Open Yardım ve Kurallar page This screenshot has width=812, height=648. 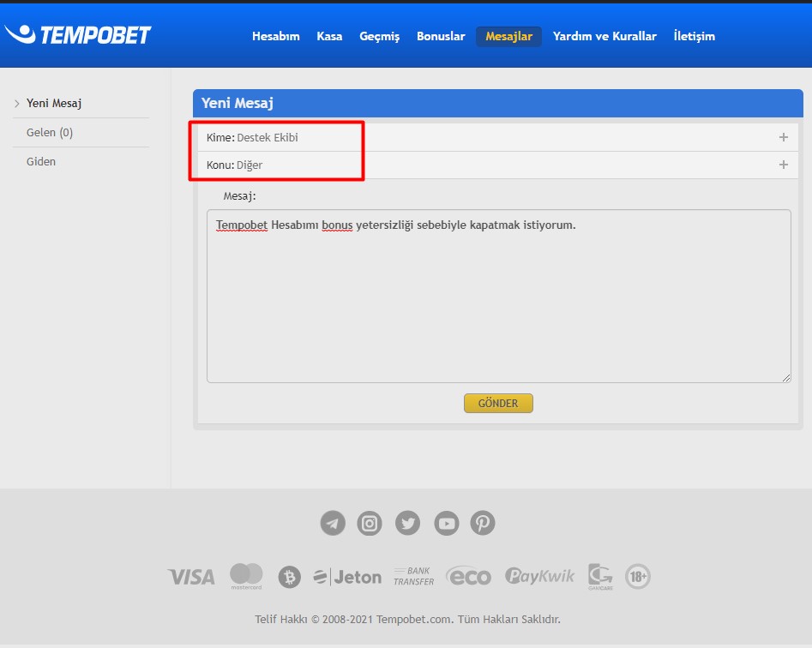604,36
